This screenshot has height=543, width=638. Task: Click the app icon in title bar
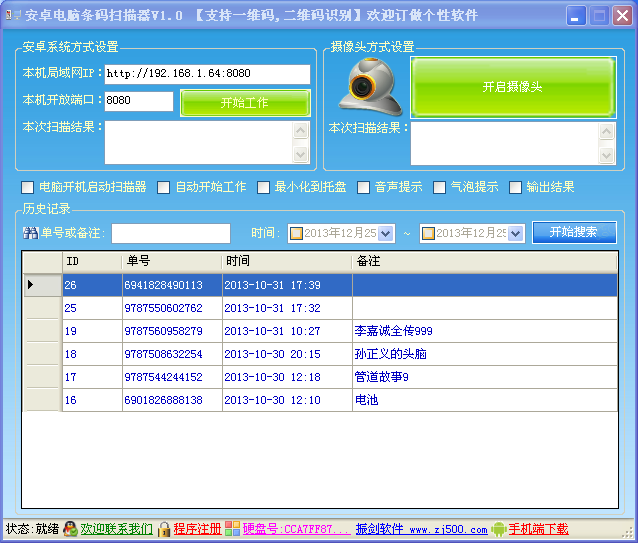click(x=13, y=15)
